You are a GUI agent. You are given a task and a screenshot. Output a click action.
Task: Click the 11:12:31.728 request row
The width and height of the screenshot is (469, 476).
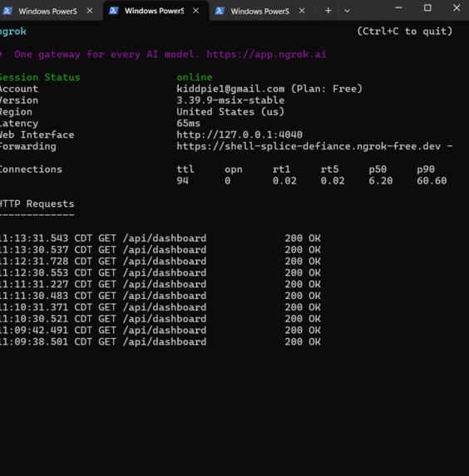(x=160, y=262)
